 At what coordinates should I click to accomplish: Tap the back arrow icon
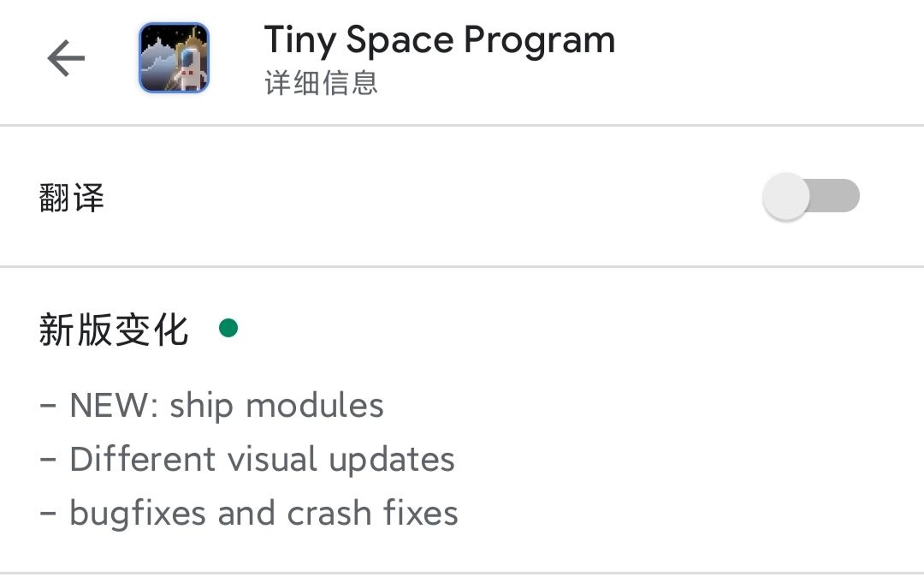tap(66, 58)
